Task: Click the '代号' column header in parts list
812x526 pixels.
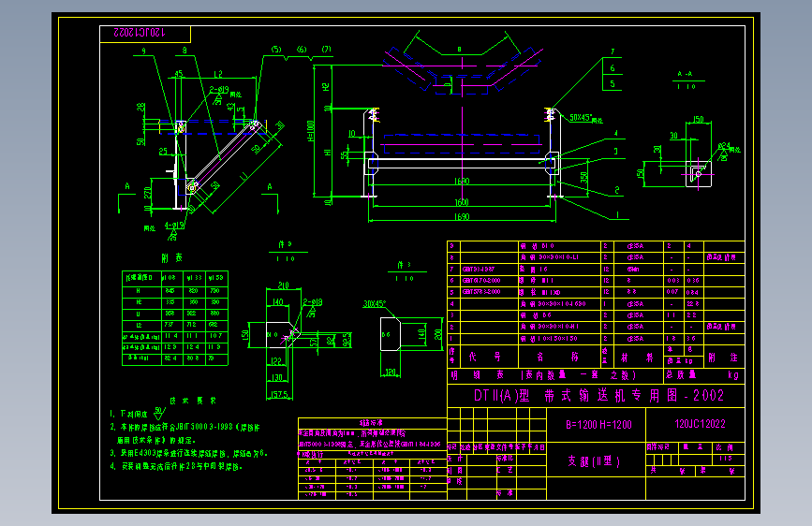Action: [x=485, y=357]
